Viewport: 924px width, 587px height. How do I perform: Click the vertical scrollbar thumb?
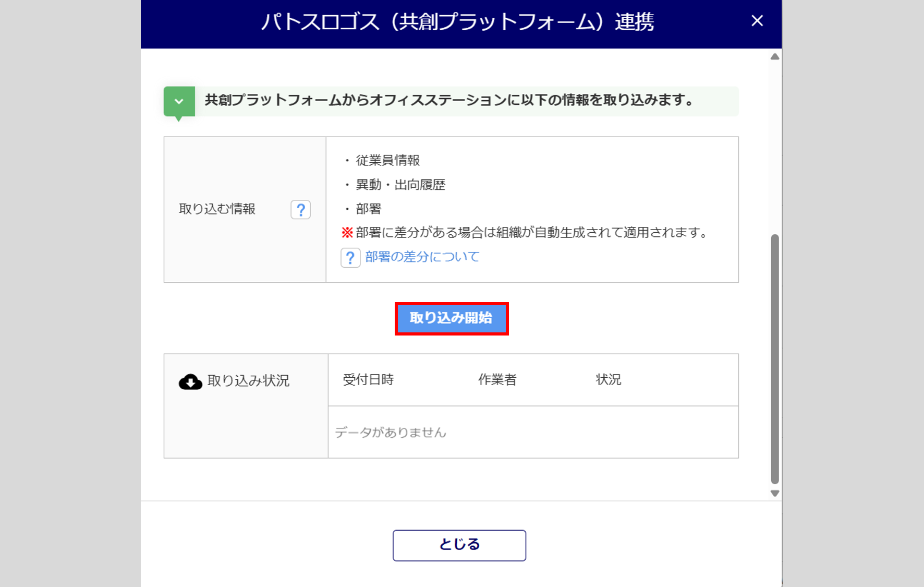pyautogui.click(x=775, y=359)
